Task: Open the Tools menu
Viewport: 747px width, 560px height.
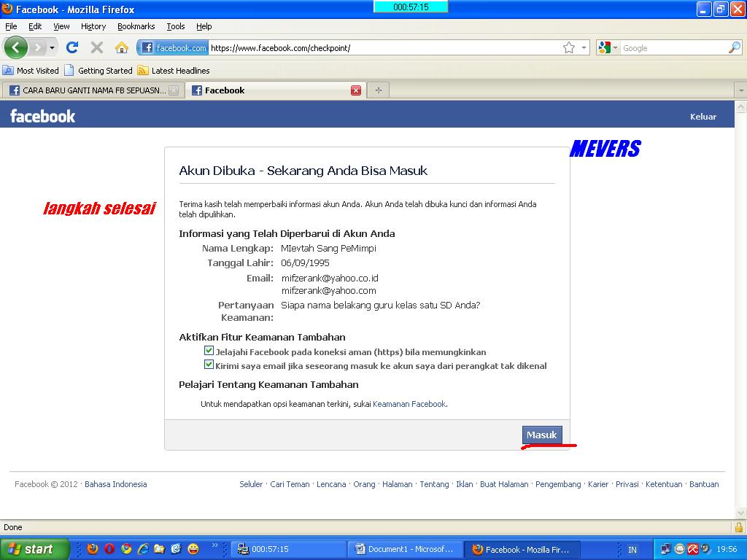Action: 175,26
